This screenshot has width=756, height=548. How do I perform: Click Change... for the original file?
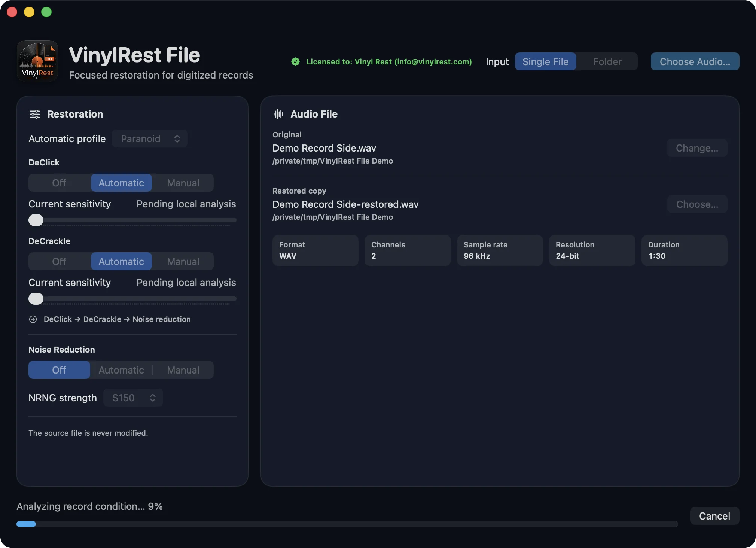point(697,148)
